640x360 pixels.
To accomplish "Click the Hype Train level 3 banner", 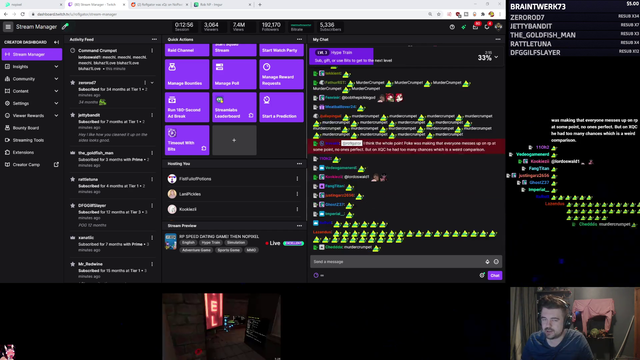I will point(341,56).
